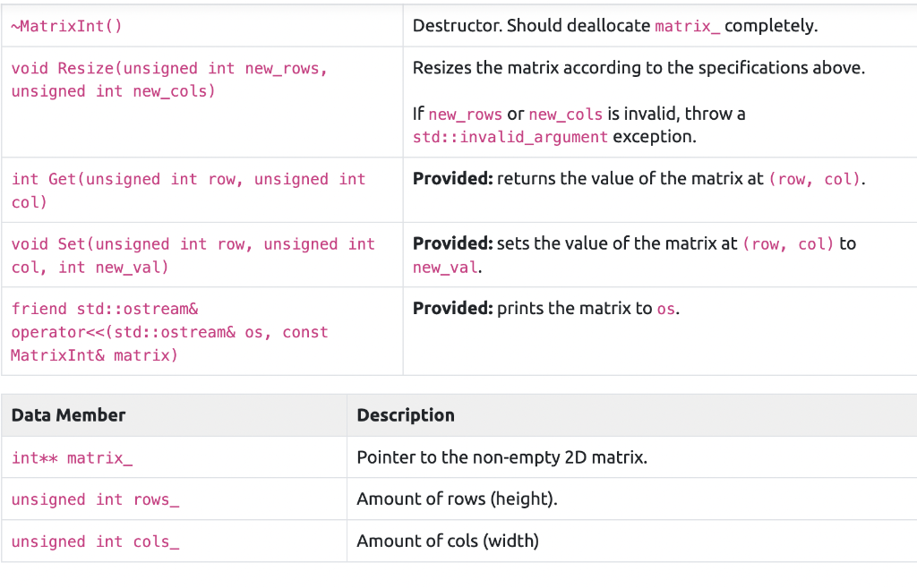Click the inline new_cols code in the Resize description
Image resolution: width=917 pixels, height=588 pixels.
pos(565,114)
